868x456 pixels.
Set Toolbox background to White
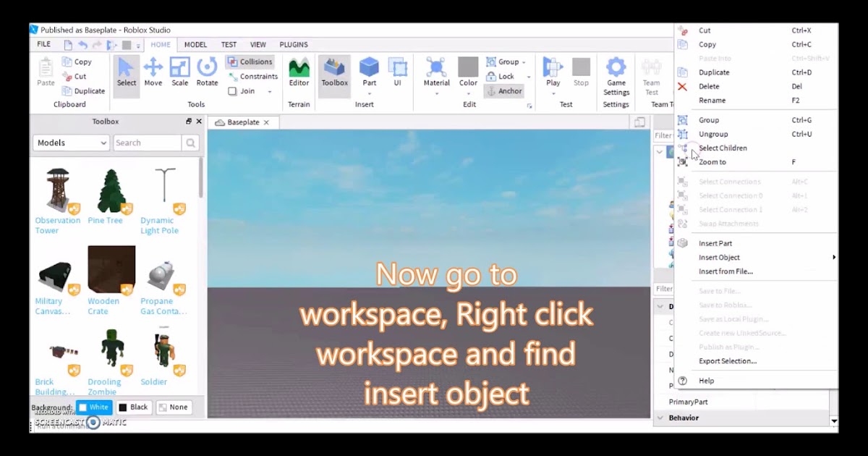94,408
